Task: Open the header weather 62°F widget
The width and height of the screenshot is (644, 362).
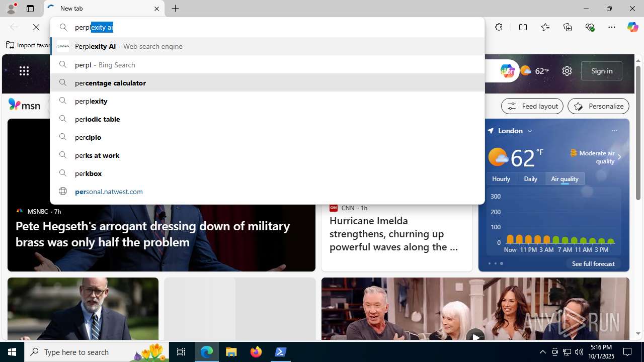Action: coord(534,71)
